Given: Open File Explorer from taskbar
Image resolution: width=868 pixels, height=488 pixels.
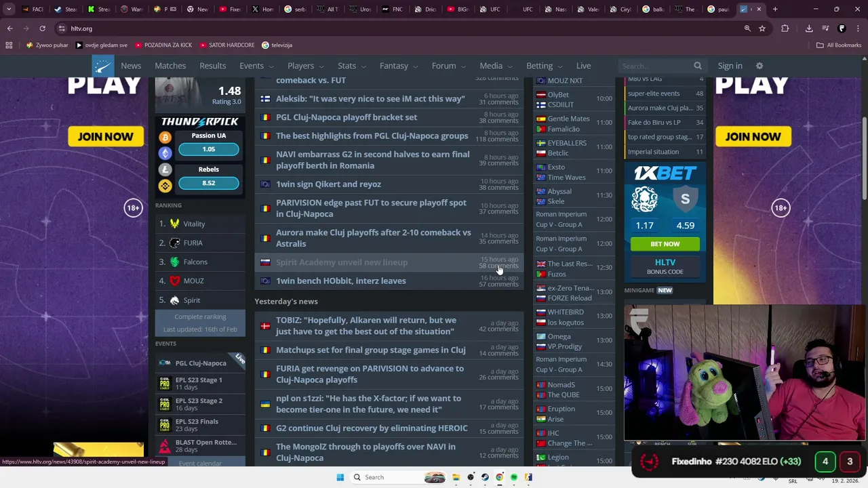Looking at the screenshot, I should [x=456, y=477].
